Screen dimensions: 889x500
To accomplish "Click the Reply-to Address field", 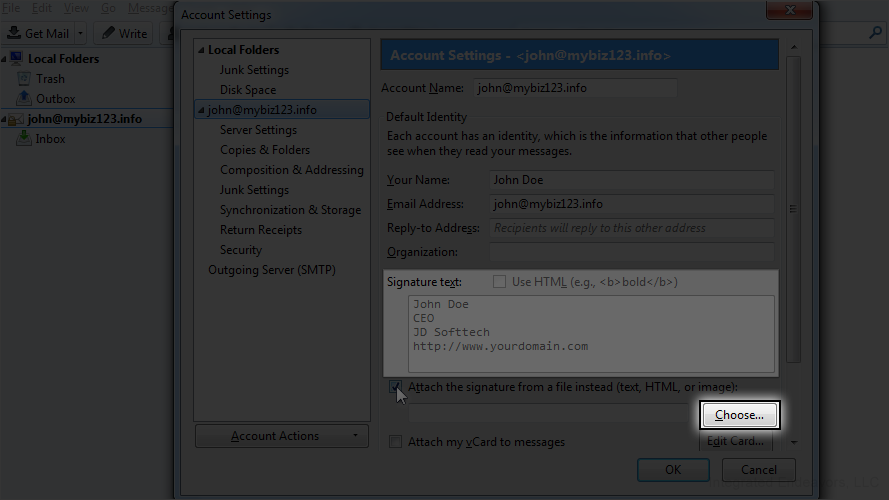I will click(x=632, y=228).
